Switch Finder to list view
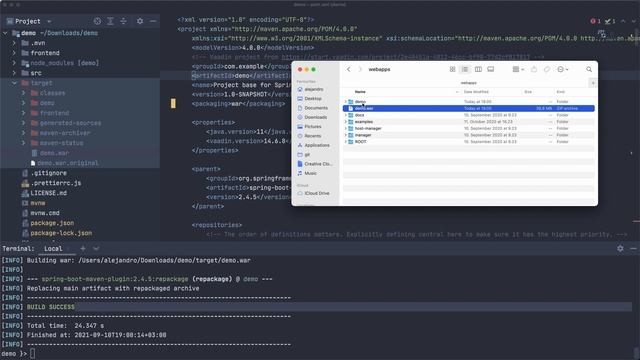The height and width of the screenshot is (360, 640). pos(465,69)
